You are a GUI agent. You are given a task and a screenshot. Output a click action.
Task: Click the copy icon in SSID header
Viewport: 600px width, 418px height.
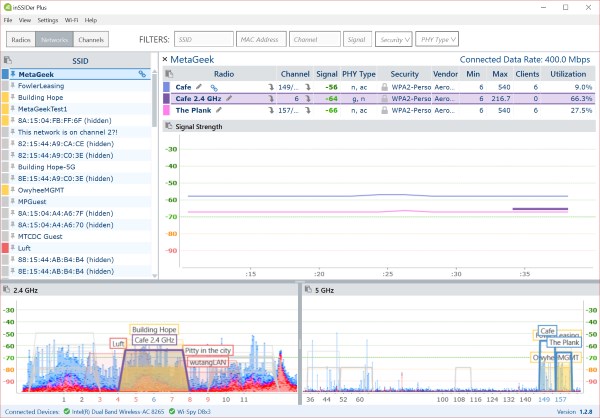tap(8, 60)
